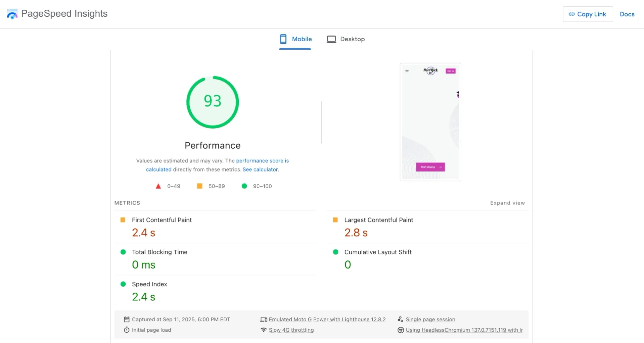Click the mobile page screenshot thumbnail
Viewport: 644px width, 343px height.
pyautogui.click(x=430, y=122)
